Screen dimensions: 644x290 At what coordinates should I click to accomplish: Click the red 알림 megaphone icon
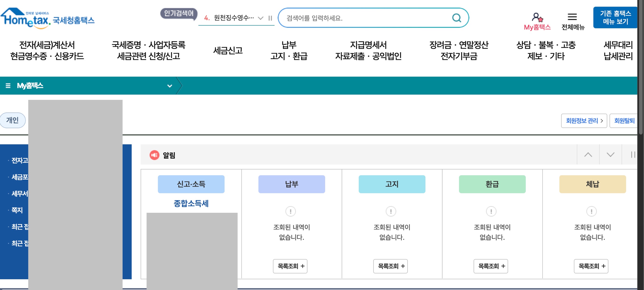click(154, 155)
